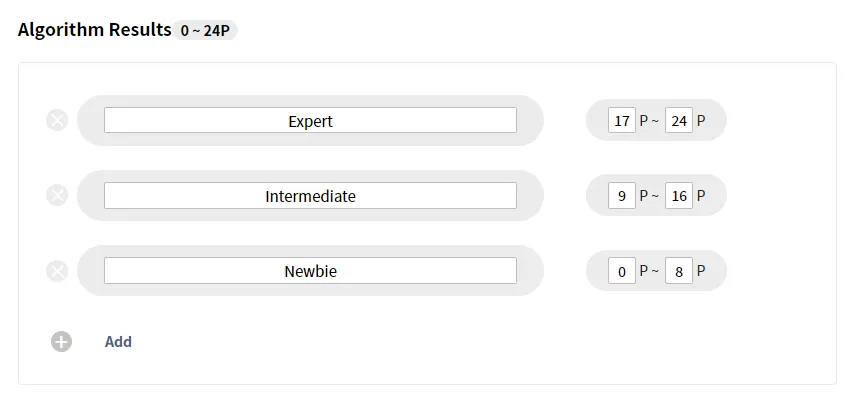Viewport: 857px width, 401px height.
Task: Remove the Newbie result row
Action: coord(58,271)
